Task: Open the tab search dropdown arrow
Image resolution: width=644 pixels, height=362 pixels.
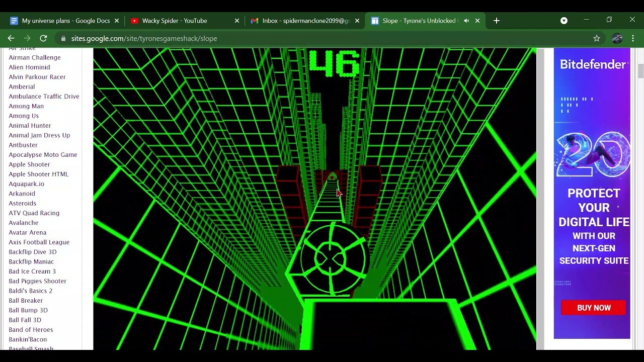Action: (x=564, y=21)
